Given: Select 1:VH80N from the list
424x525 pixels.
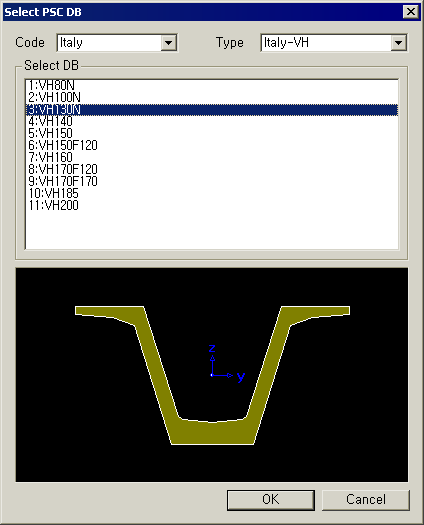Looking at the screenshot, I should pyautogui.click(x=212, y=85).
